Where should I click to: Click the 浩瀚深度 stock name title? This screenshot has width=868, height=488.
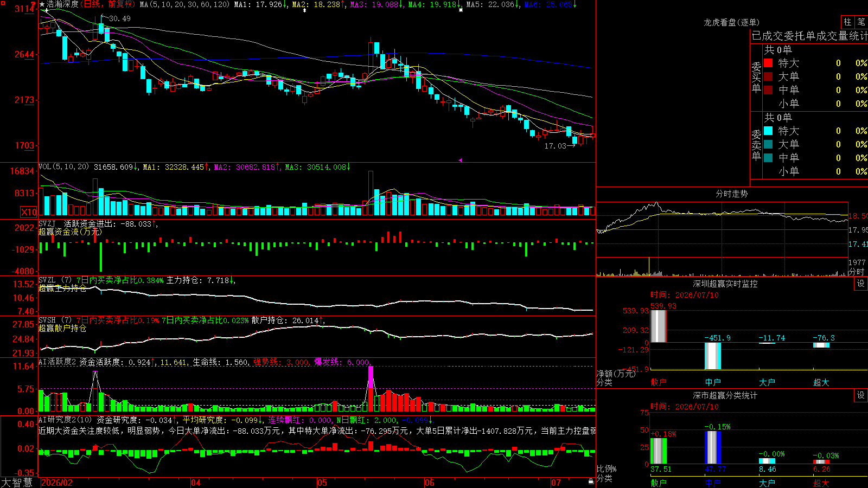coord(62,4)
